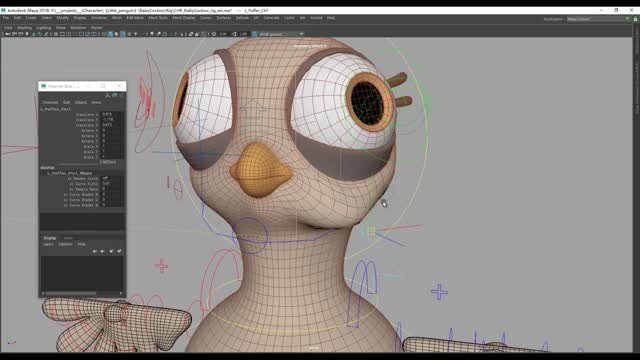The image size is (640, 360).
Task: Open the Modify menu
Action: coord(62,18)
